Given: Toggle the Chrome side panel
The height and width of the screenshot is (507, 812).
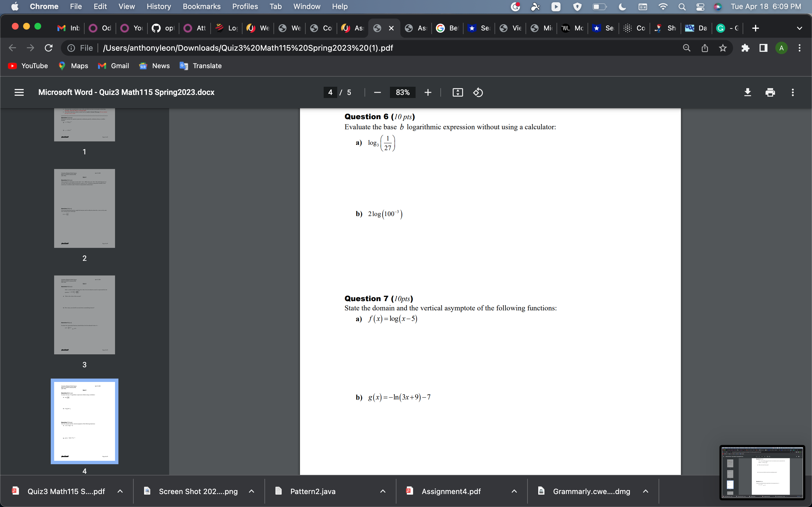Looking at the screenshot, I should [x=763, y=48].
